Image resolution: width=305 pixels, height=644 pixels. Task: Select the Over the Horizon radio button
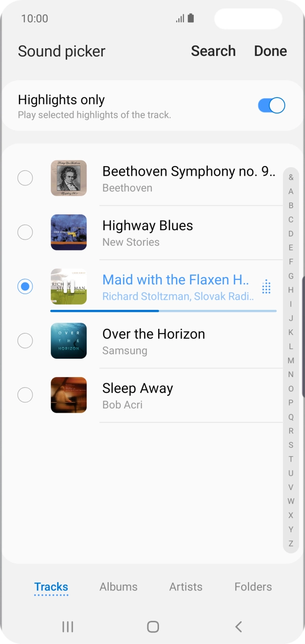click(x=25, y=341)
